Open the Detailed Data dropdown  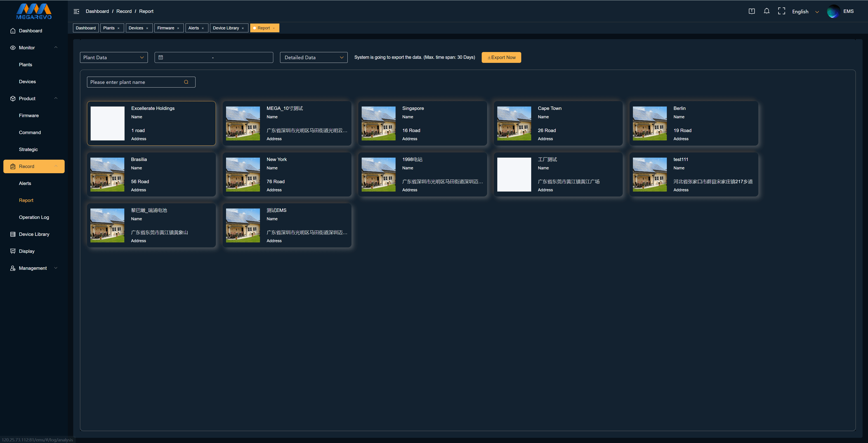pyautogui.click(x=314, y=57)
